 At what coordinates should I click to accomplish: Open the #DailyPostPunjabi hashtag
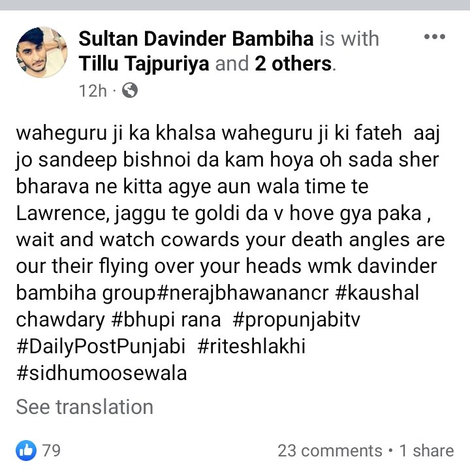click(101, 347)
